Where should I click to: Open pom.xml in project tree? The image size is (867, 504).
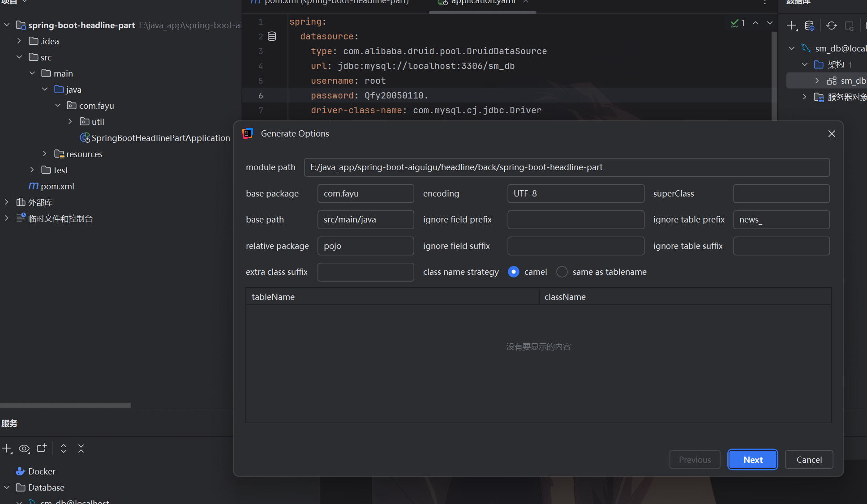pos(57,186)
